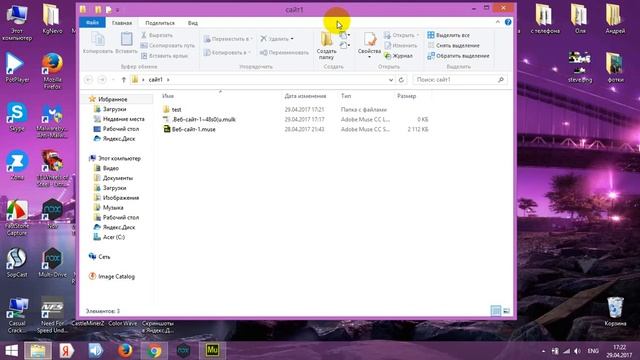640x360 pixels.
Task: Click Вставить ярлык in the ribbon
Action: pyautogui.click(x=164, y=56)
